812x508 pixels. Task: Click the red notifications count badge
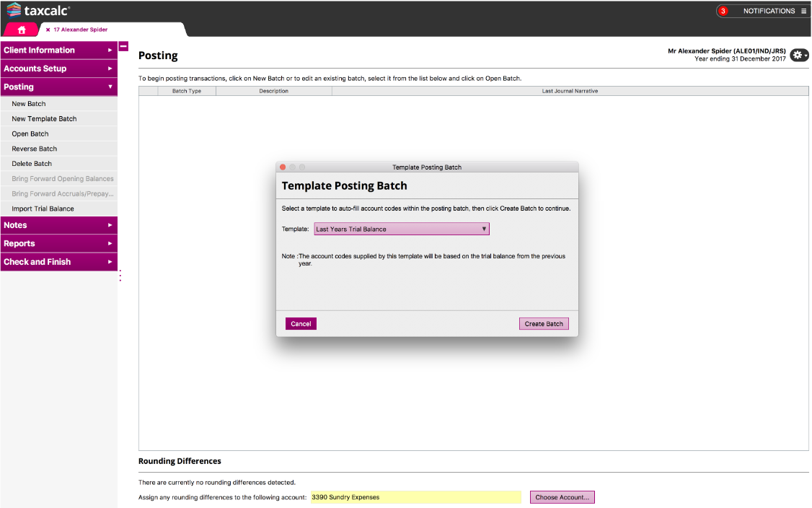tap(723, 11)
